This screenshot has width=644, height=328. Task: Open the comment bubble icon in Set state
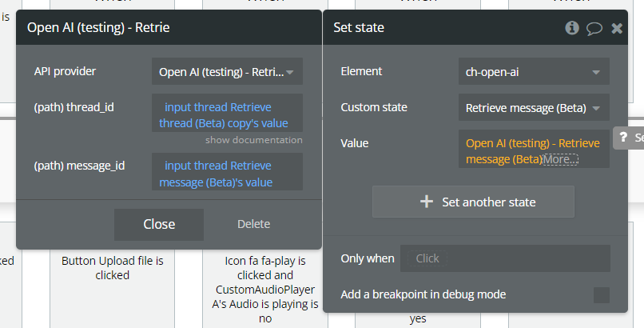594,28
